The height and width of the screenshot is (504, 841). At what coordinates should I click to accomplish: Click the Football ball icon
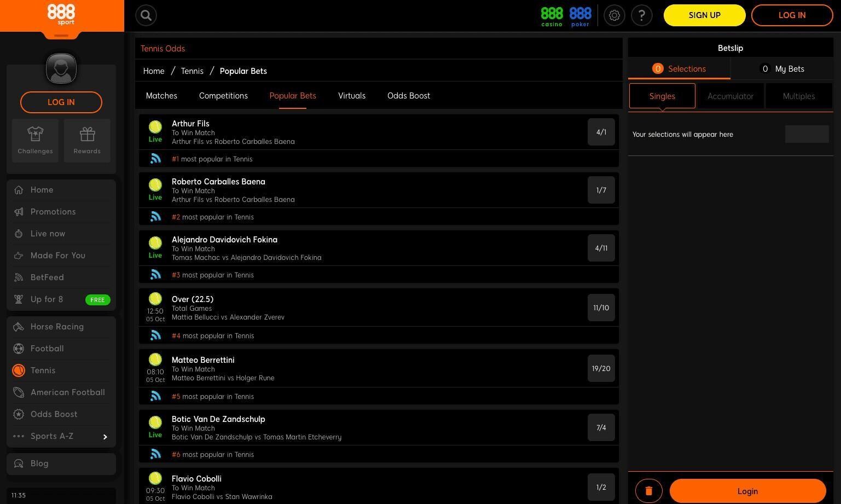pyautogui.click(x=19, y=349)
